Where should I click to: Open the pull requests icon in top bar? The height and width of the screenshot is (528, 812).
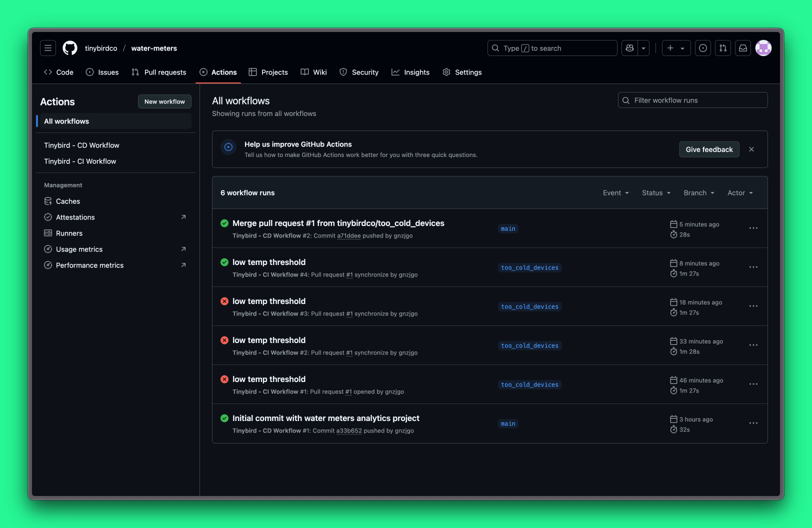tap(722, 48)
